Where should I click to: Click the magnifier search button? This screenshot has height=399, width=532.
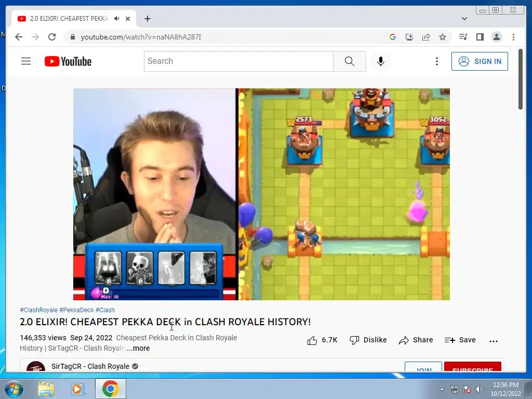(350, 61)
